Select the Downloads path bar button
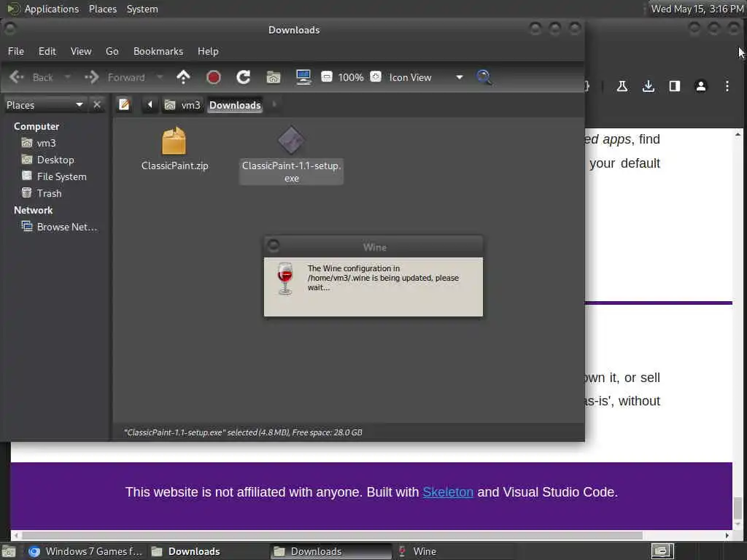The width and height of the screenshot is (747, 560). pyautogui.click(x=235, y=105)
